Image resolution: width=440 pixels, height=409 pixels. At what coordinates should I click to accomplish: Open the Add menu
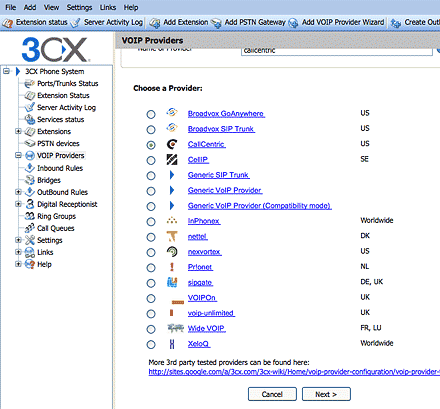tap(30, 7)
